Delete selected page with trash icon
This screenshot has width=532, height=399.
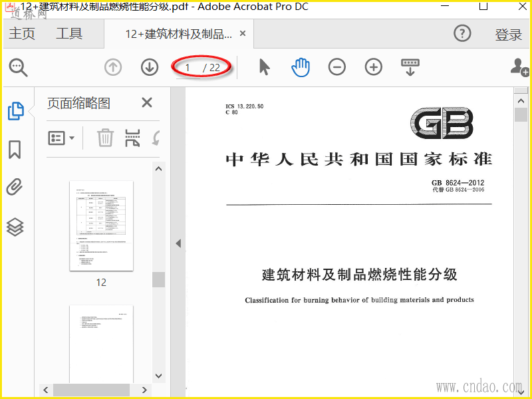(x=105, y=138)
